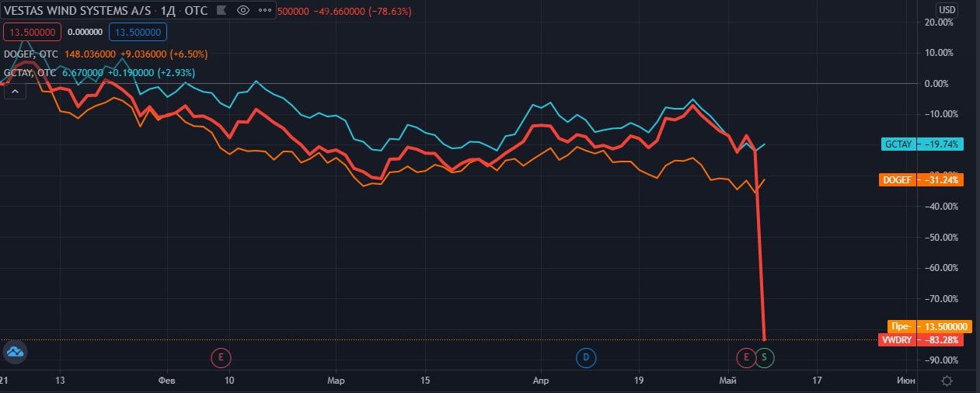Screen dimensions: 980x393
Task: Open chart settings gear at bottom right
Action: (947, 381)
